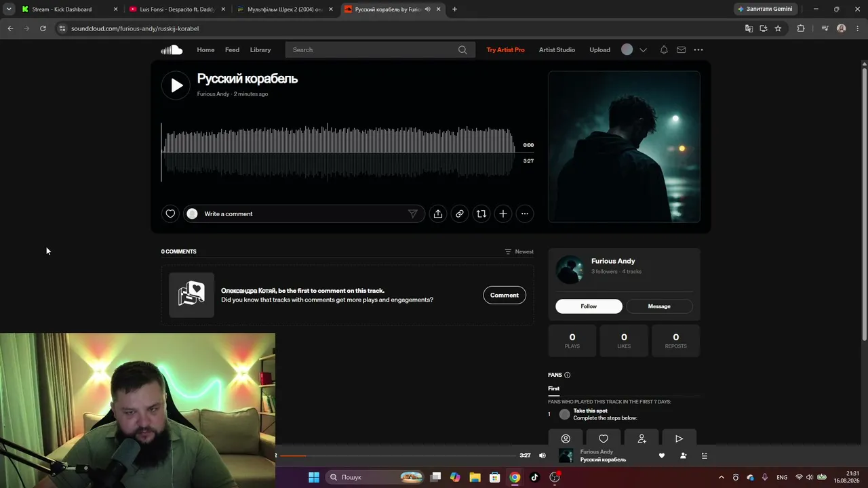The image size is (868, 488).
Task: Click the Furious Andy link under the track title
Action: pos(213,94)
